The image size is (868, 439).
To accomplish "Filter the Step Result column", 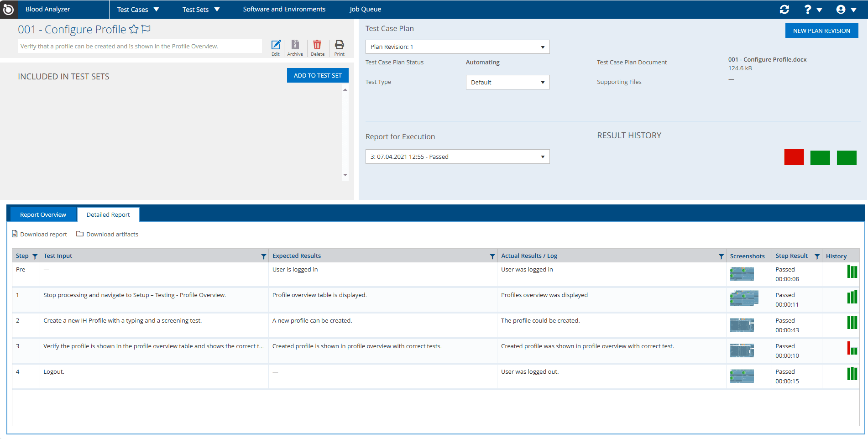I will pyautogui.click(x=817, y=256).
